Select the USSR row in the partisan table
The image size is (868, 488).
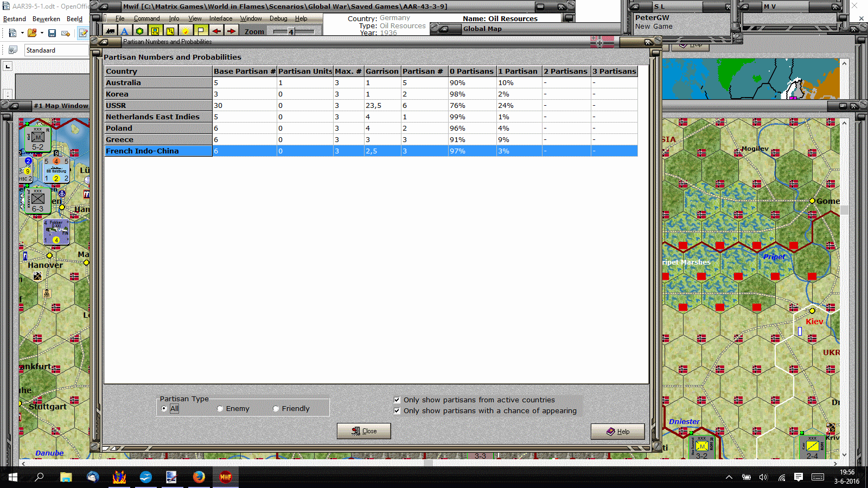tap(371, 106)
